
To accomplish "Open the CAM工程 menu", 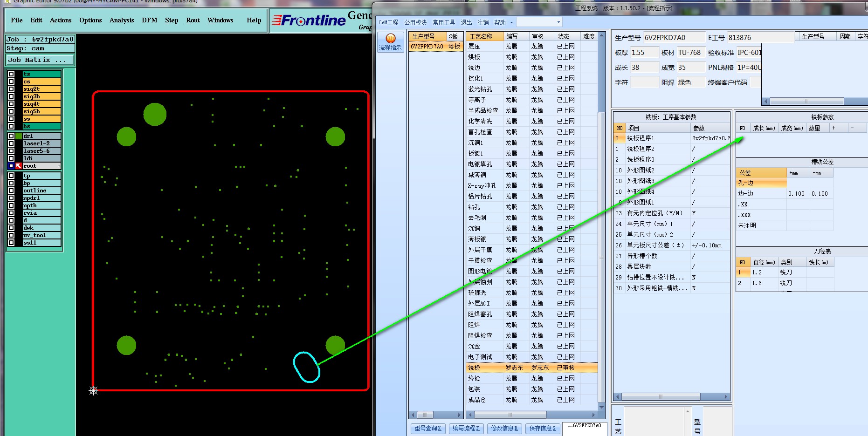I will 388,22.
